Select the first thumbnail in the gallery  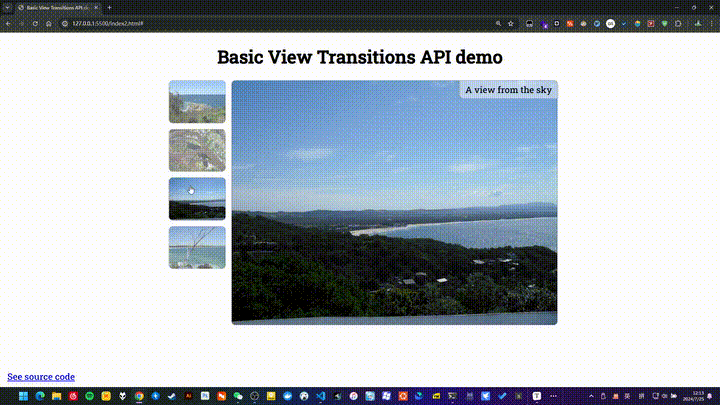point(197,102)
